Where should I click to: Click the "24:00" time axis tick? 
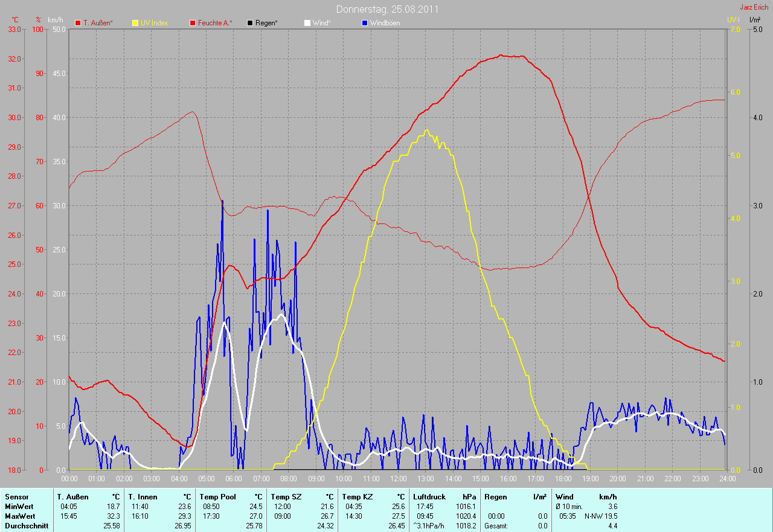[727, 479]
